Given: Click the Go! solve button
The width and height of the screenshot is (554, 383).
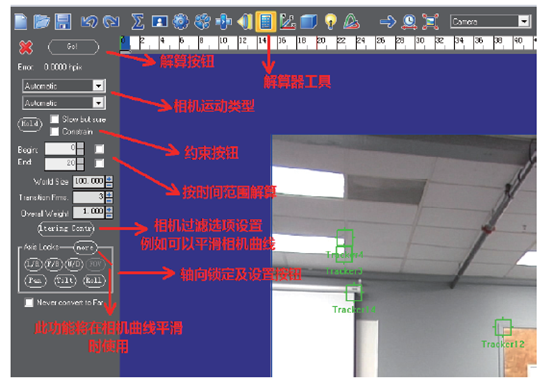Looking at the screenshot, I should pos(73,47).
